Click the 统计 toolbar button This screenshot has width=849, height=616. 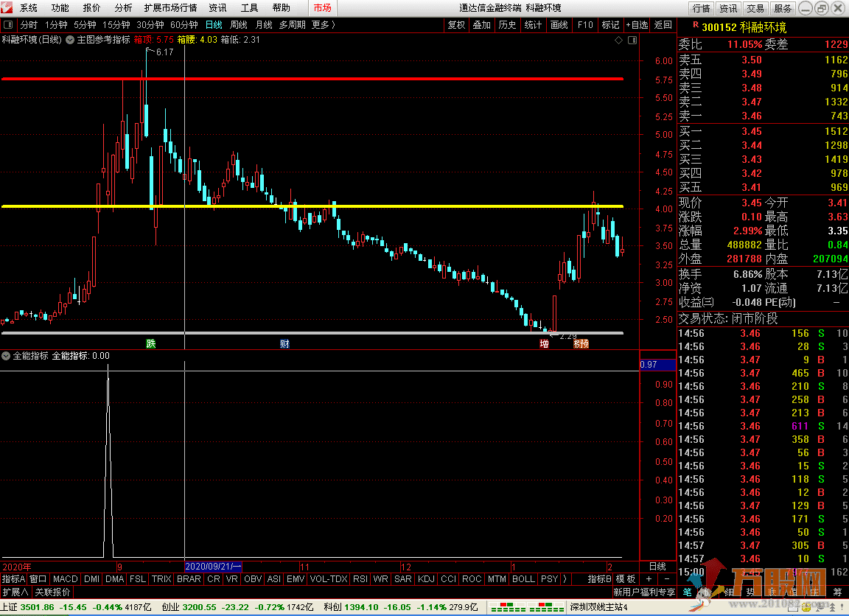tap(534, 25)
